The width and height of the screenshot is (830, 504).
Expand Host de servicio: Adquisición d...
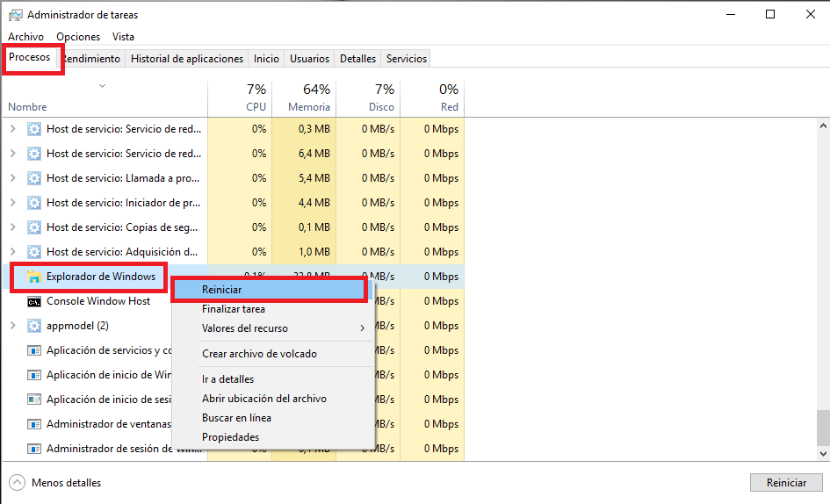coord(13,251)
